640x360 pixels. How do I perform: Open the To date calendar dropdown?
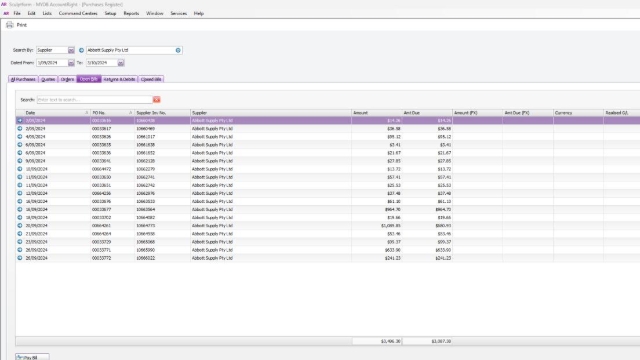point(121,63)
